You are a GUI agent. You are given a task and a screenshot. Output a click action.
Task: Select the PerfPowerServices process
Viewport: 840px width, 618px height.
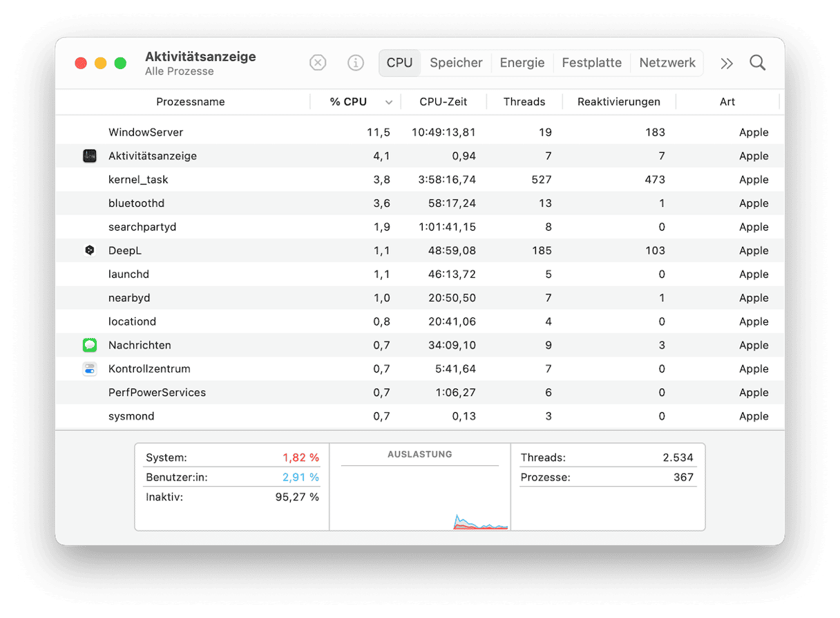point(157,393)
